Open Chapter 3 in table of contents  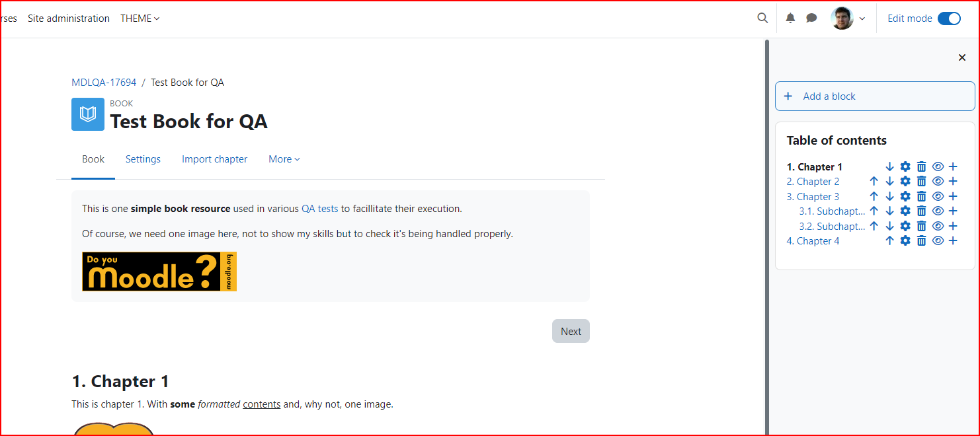pyautogui.click(x=813, y=197)
